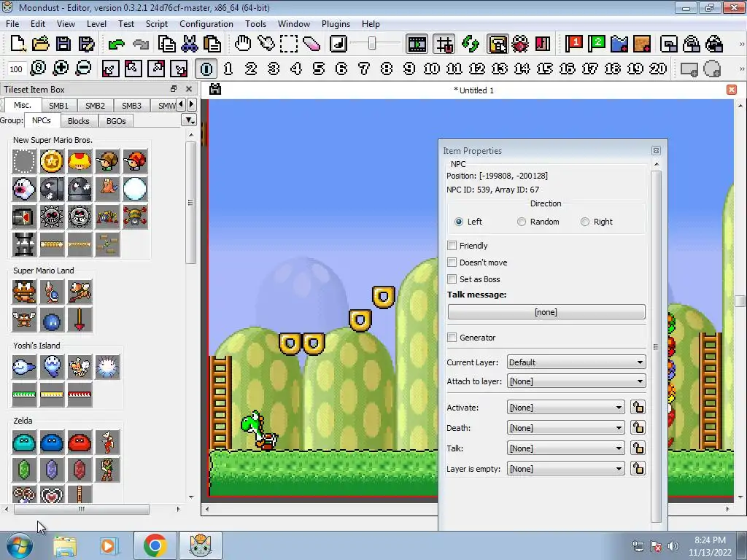Open the File menu

[x=12, y=24]
